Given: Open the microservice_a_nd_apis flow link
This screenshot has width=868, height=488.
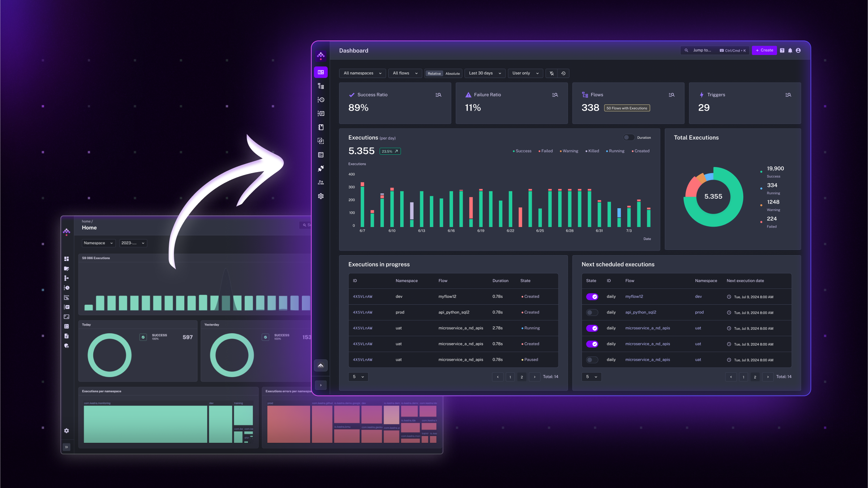Looking at the screenshot, I should (647, 328).
